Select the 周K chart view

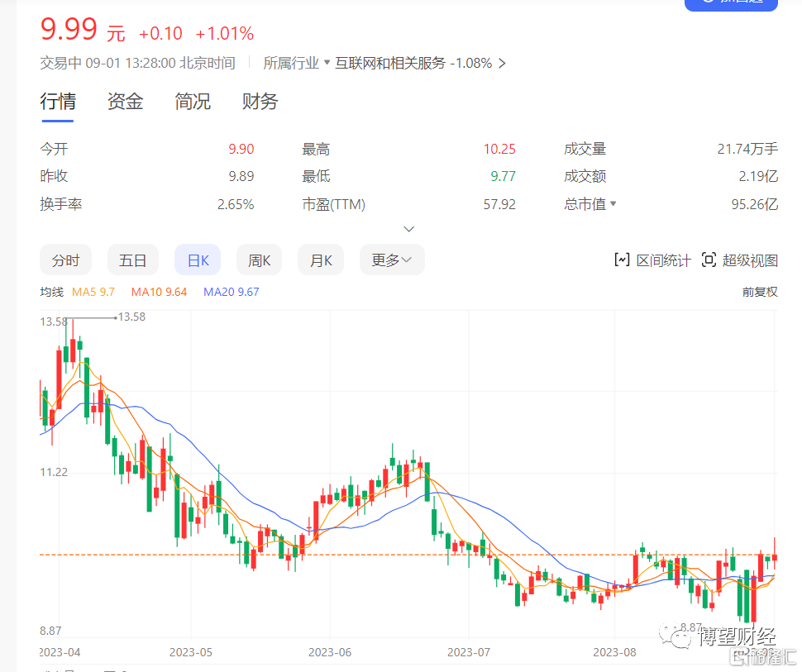click(x=259, y=260)
